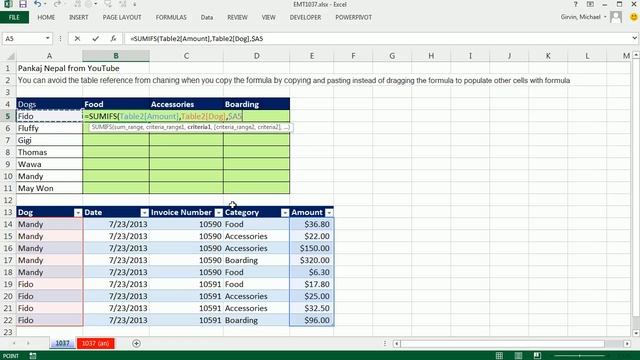Open the Amount column filter dropdown

pyautogui.click(x=329, y=213)
